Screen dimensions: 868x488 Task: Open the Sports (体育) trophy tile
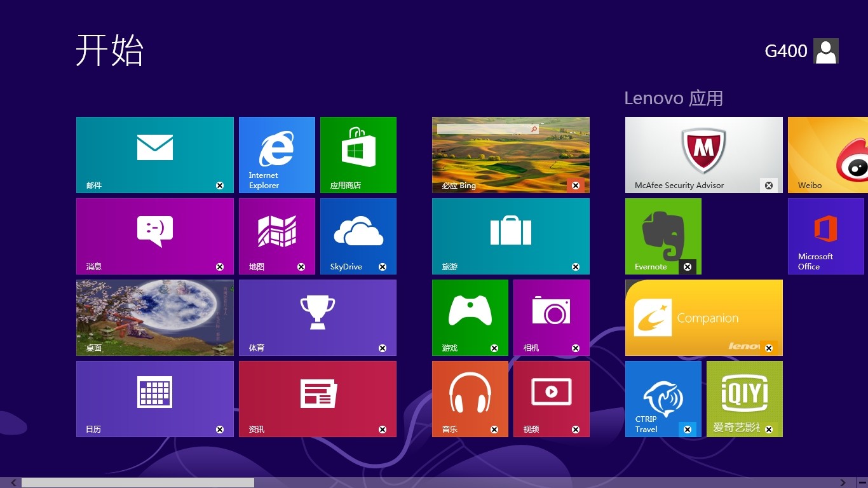pyautogui.click(x=318, y=318)
